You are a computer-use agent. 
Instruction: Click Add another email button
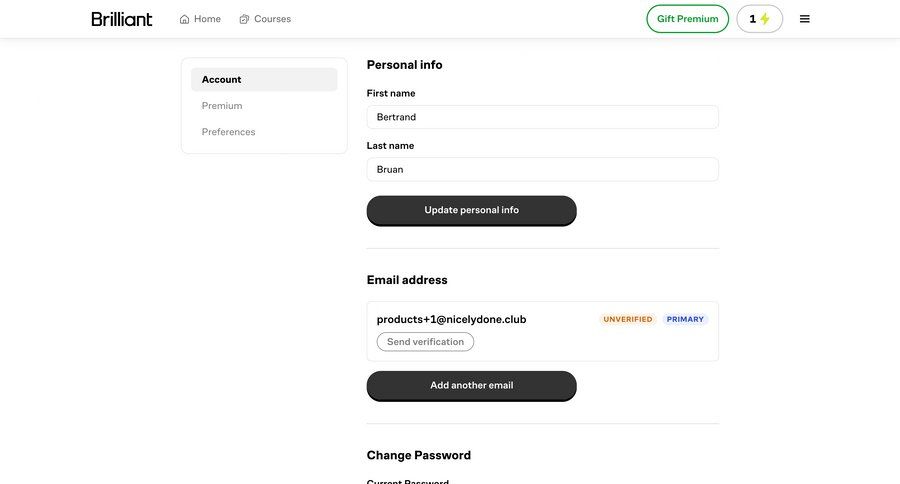[x=471, y=385]
